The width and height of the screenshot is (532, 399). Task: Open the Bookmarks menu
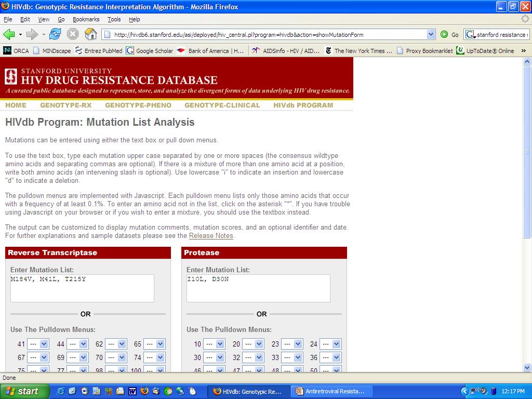coord(86,19)
